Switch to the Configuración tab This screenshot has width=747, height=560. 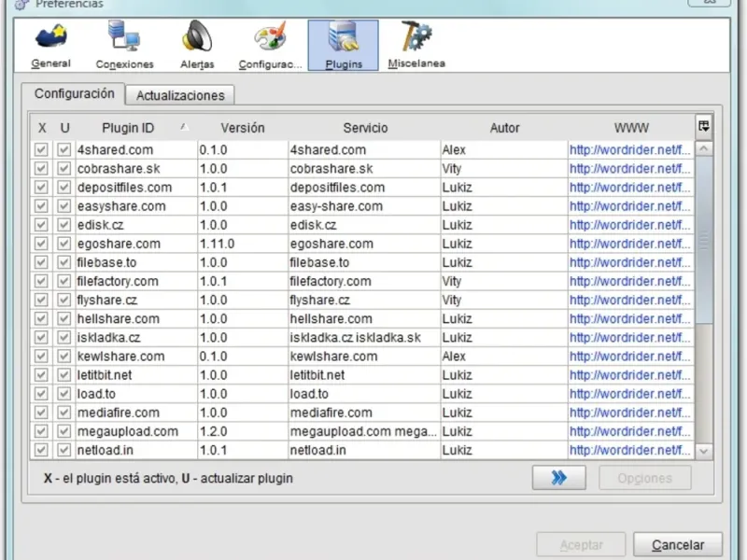tap(74, 94)
